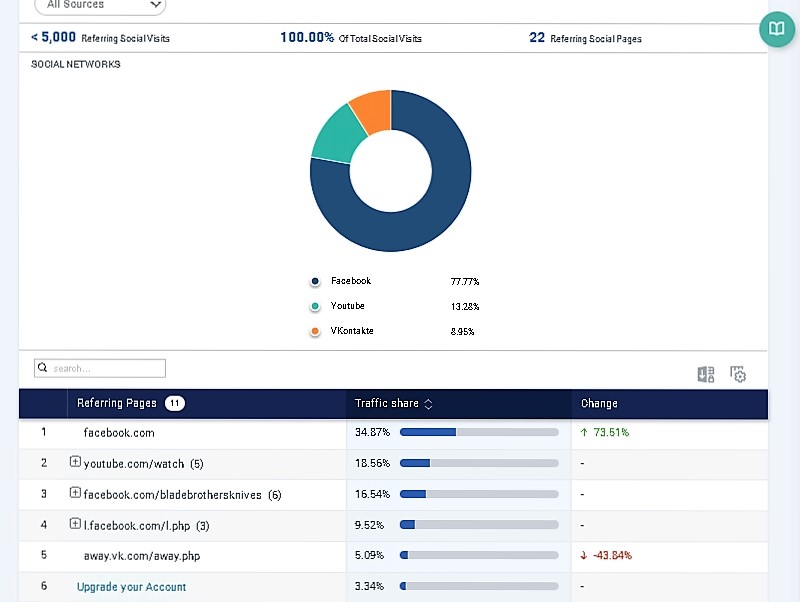
Task: Click the Upgrade your Account link
Action: [131, 587]
